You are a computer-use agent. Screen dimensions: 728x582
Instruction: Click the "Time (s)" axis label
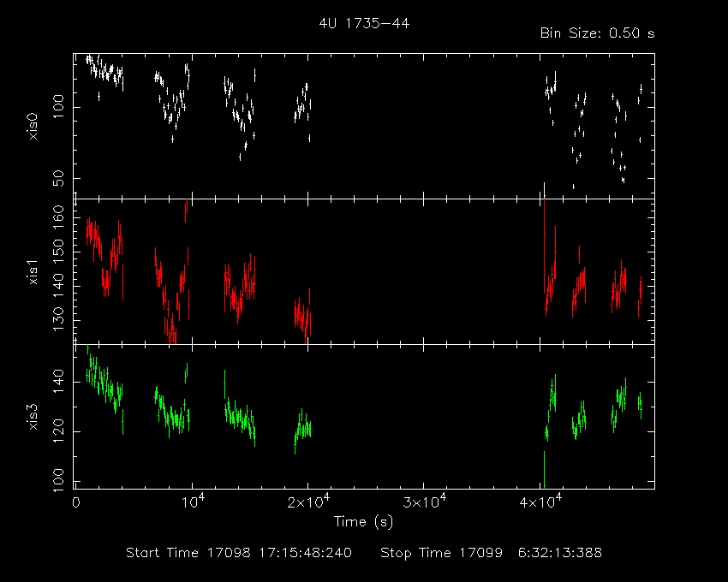point(363,522)
